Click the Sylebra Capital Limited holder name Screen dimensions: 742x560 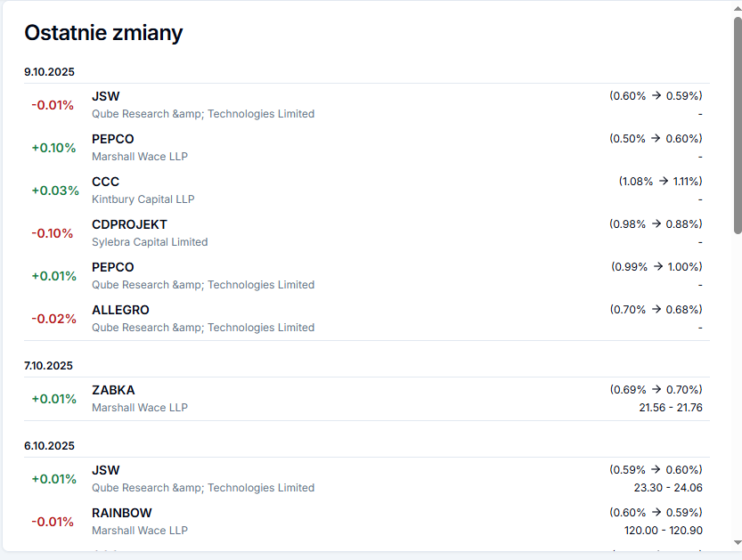(x=150, y=242)
